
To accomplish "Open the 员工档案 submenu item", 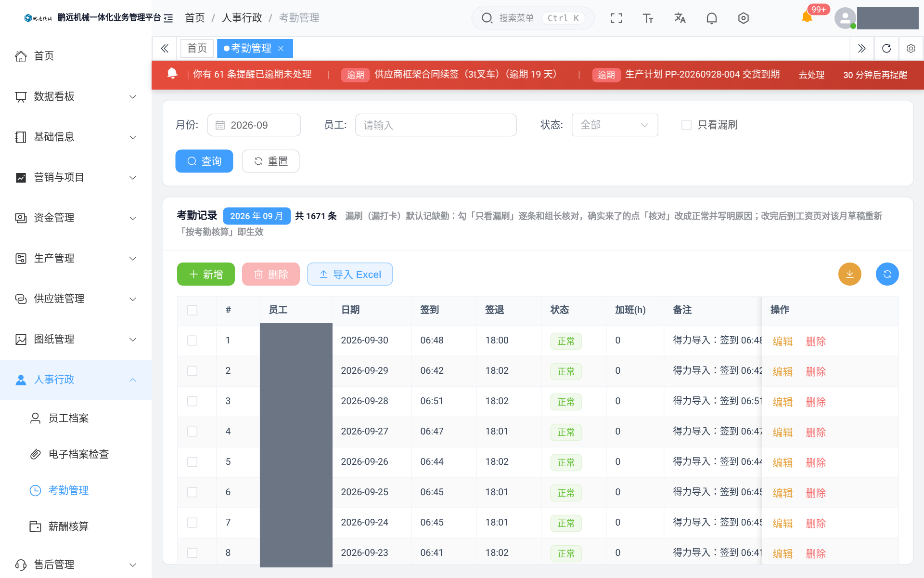I will 76,418.
